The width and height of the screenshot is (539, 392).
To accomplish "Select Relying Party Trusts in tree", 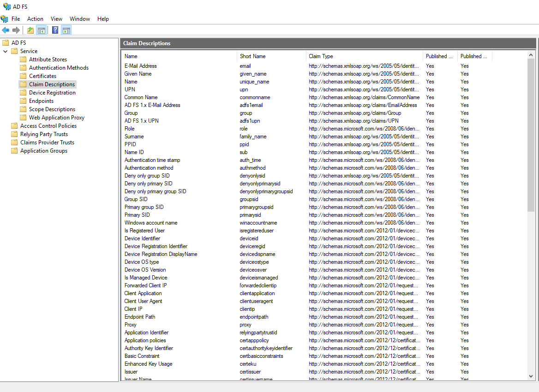I will 44,134.
